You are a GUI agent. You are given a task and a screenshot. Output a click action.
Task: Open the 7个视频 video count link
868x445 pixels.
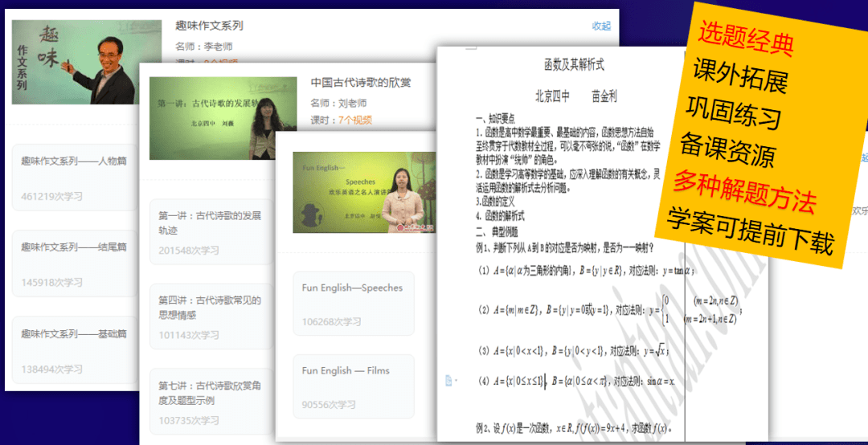(355, 120)
